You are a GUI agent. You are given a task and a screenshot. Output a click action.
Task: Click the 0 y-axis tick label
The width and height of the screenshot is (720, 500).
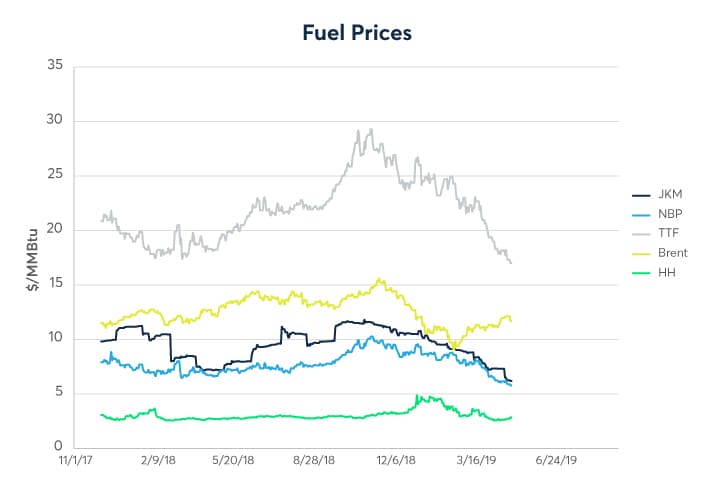(59, 446)
